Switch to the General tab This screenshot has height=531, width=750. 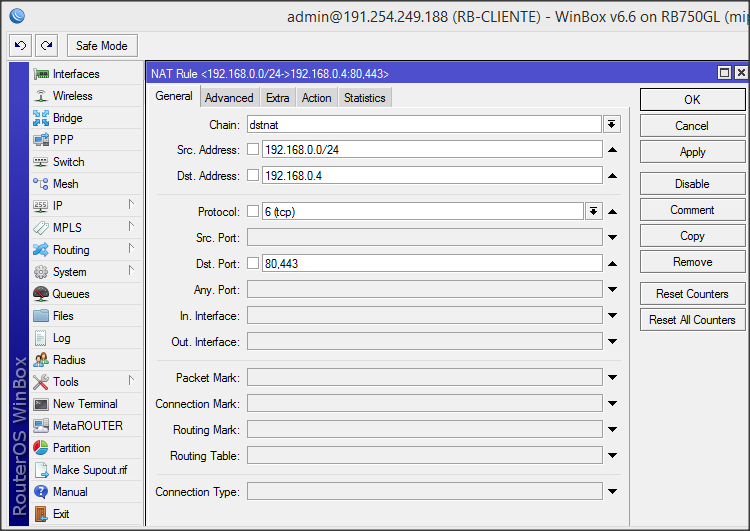174,96
